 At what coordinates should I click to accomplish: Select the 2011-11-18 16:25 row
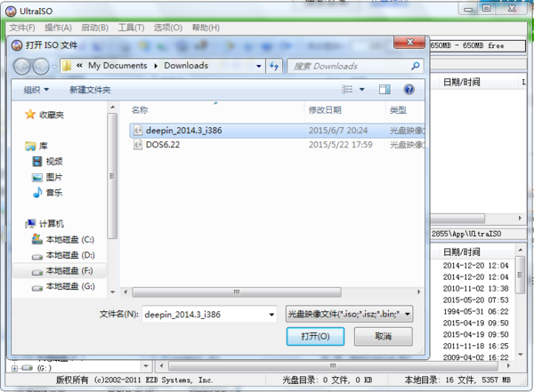pyautogui.click(x=475, y=346)
